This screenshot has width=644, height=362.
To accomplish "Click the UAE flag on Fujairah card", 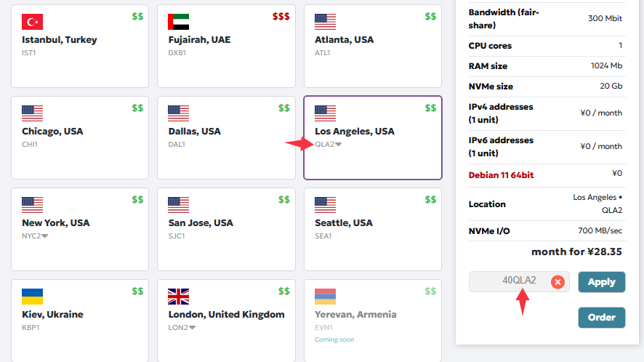I will 178,22.
